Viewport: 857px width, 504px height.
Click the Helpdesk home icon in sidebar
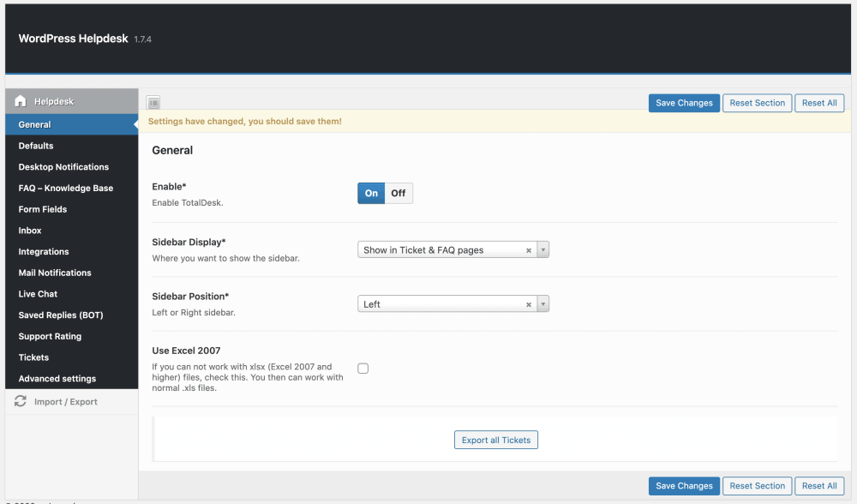tap(19, 100)
